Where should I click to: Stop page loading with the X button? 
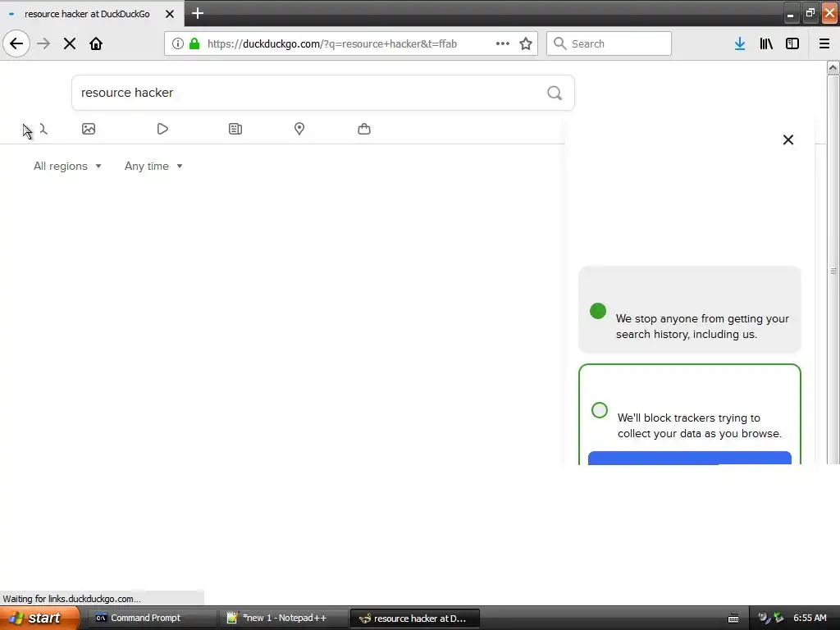click(x=70, y=43)
